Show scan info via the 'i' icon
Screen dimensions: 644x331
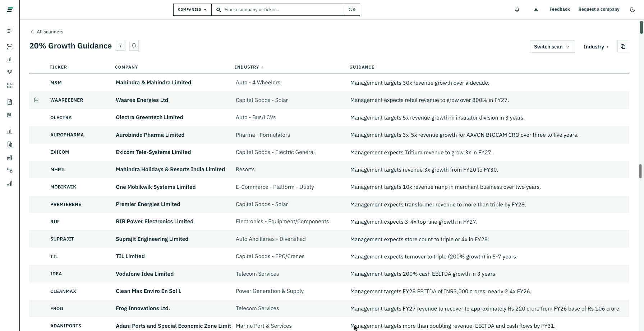pyautogui.click(x=121, y=46)
